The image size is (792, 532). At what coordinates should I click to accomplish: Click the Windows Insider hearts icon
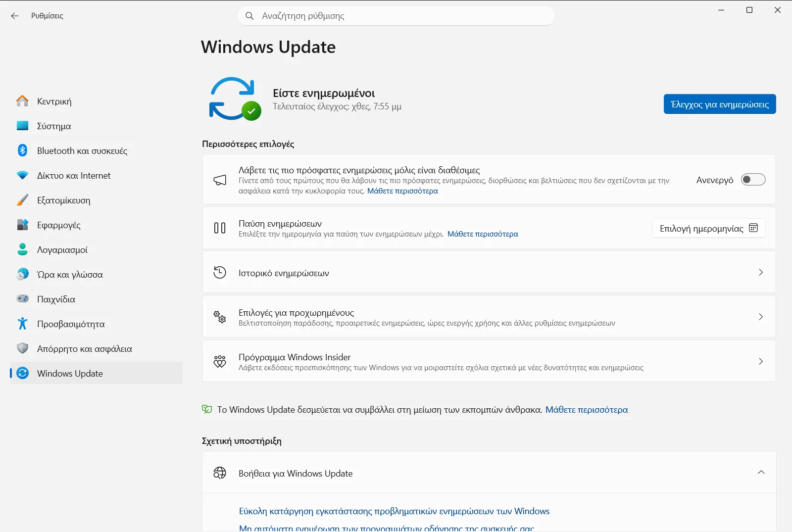coord(220,361)
